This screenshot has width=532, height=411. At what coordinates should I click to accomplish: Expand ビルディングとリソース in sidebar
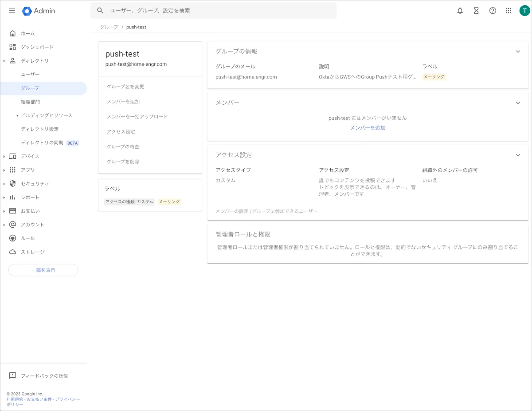point(17,115)
